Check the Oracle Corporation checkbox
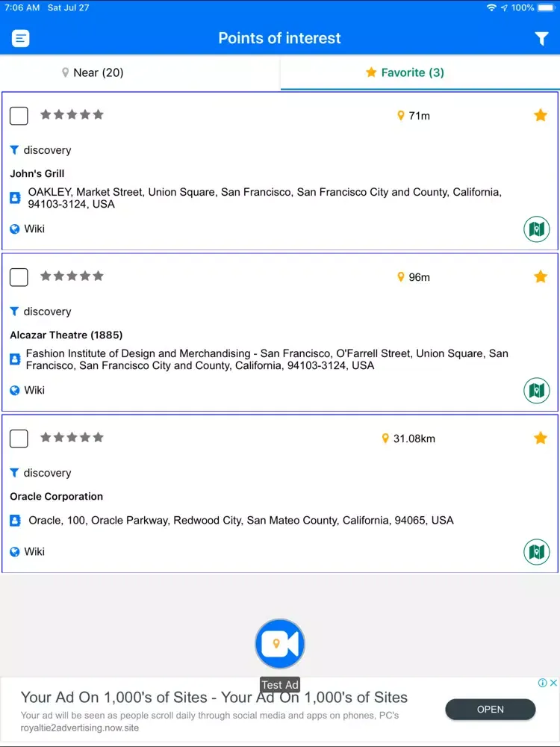 (x=19, y=438)
